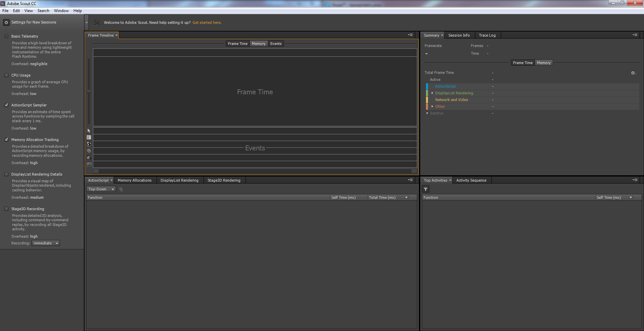Open the Window menu
Viewport: 644px width, 331px height.
tap(61, 11)
